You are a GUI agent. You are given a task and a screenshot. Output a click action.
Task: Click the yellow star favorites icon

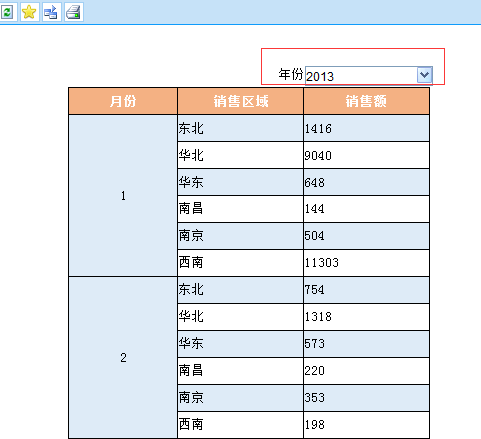29,12
